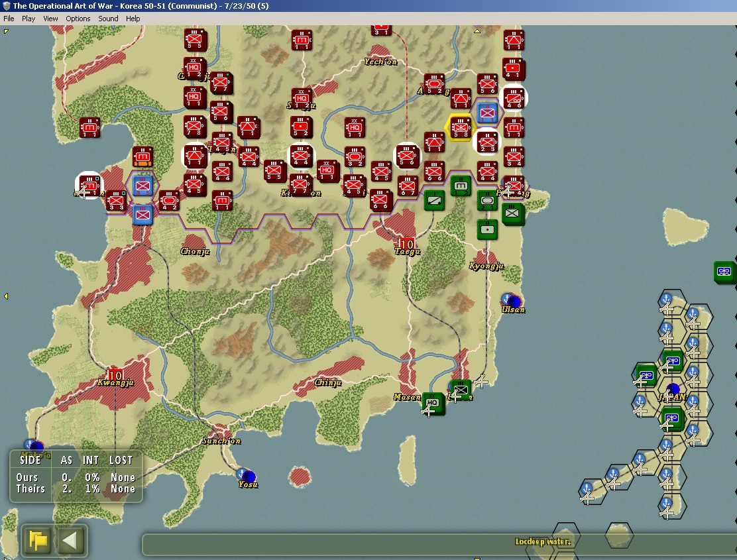
Task: Click the left-pointing arrow button
Action: 70,540
